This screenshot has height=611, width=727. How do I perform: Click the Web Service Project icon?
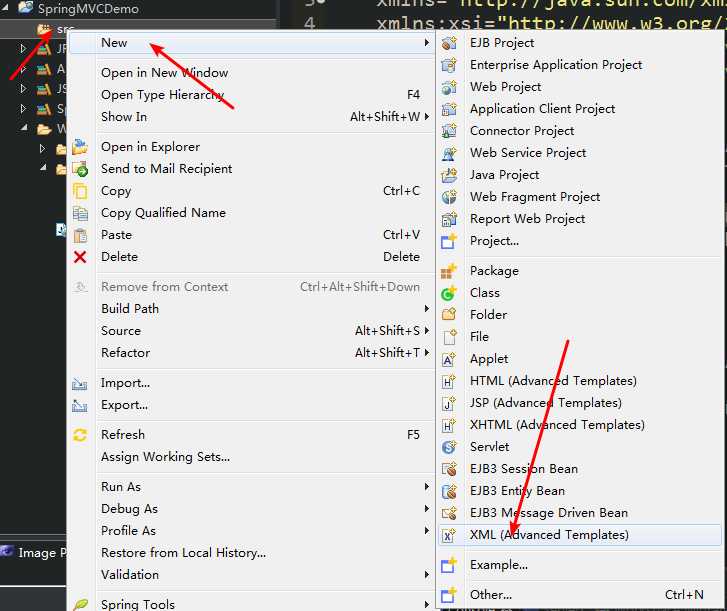click(x=449, y=153)
